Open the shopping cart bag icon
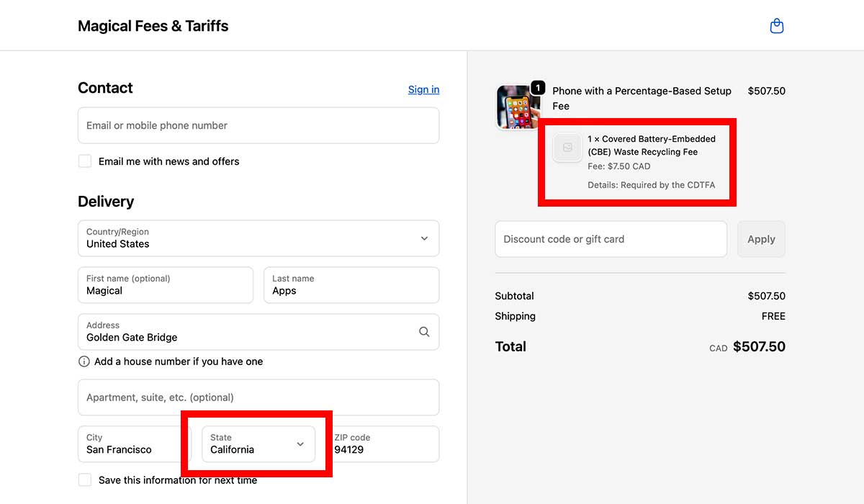The image size is (864, 504). (777, 25)
